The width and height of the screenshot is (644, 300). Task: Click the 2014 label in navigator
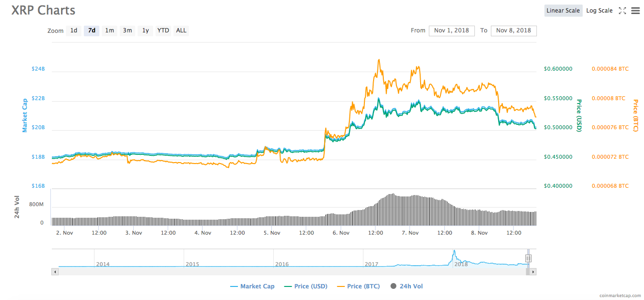[103, 264]
